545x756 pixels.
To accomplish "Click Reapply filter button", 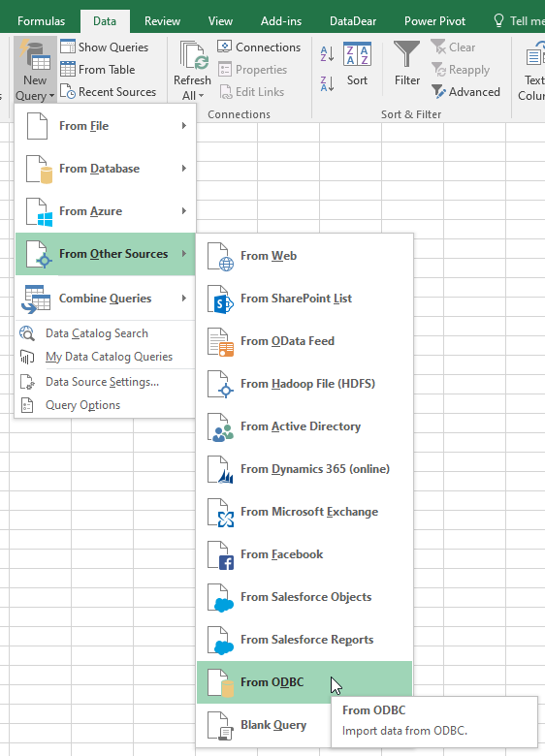I will point(461,70).
